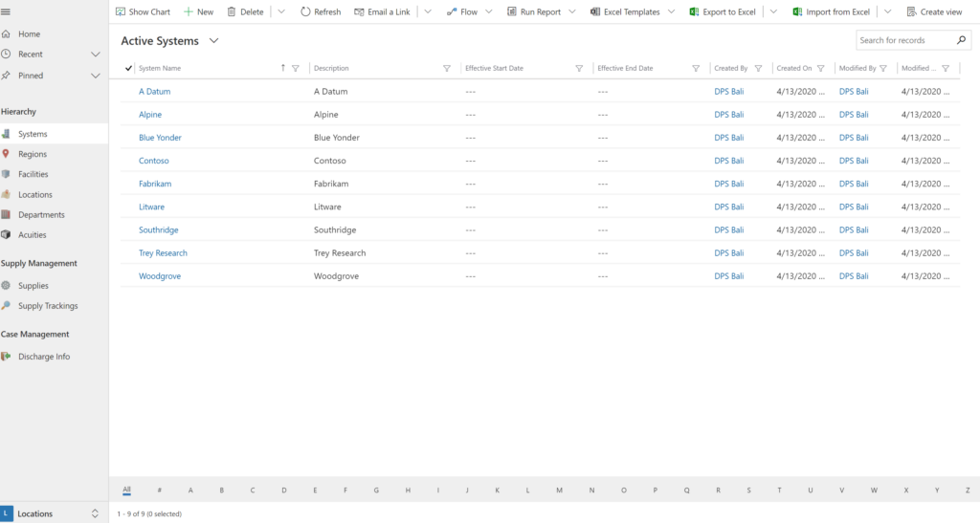Open the Created By column filter

(x=758, y=69)
